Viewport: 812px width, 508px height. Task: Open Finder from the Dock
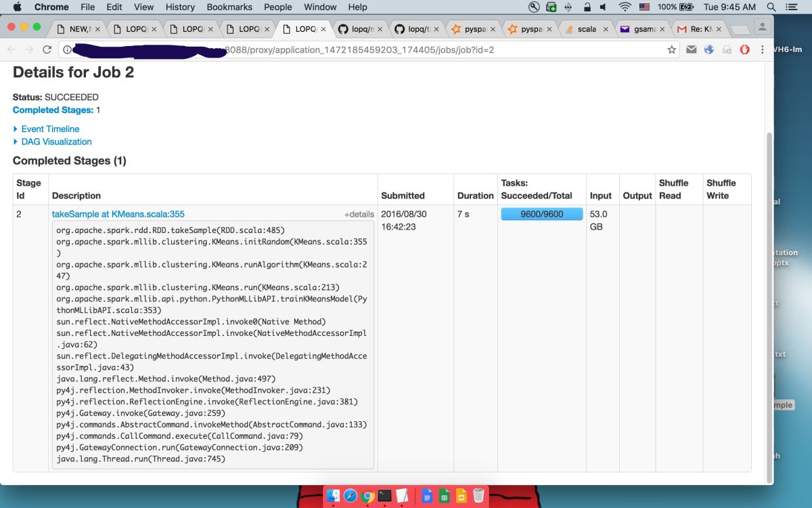(x=333, y=495)
